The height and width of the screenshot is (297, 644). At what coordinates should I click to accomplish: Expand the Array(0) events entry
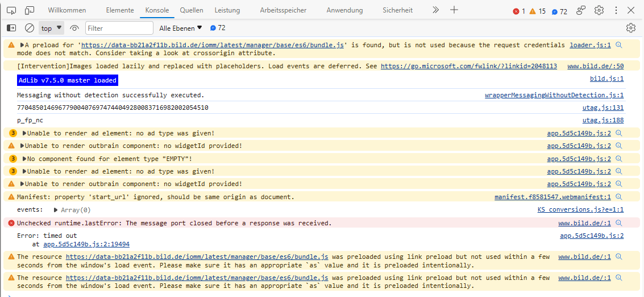pyautogui.click(x=56, y=210)
